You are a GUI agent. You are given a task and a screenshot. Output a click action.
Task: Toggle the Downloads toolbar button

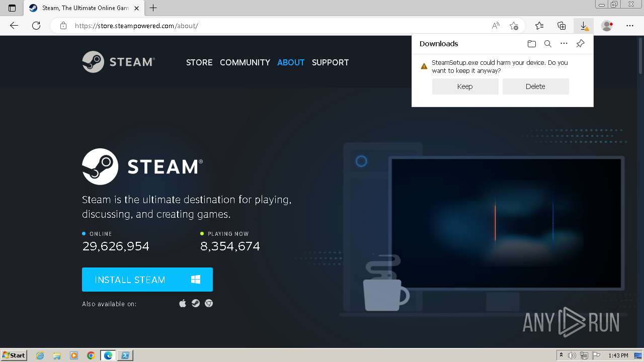coord(584,26)
